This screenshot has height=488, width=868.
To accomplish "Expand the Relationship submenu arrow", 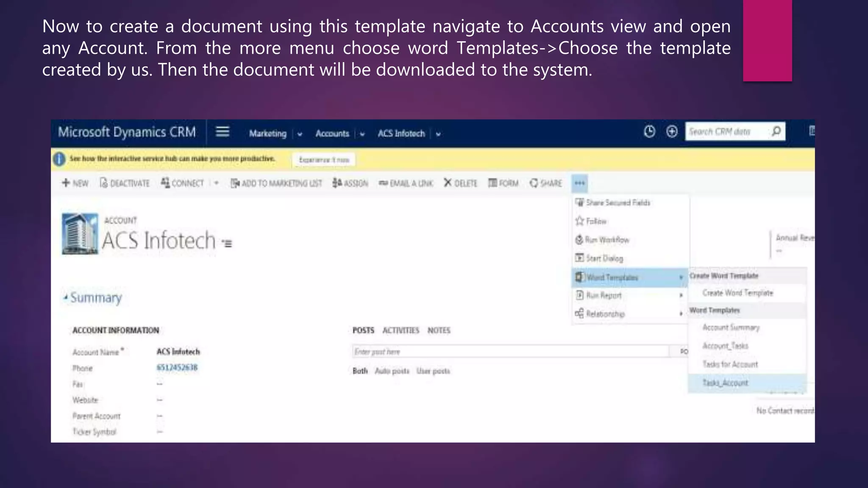I will (x=681, y=314).
